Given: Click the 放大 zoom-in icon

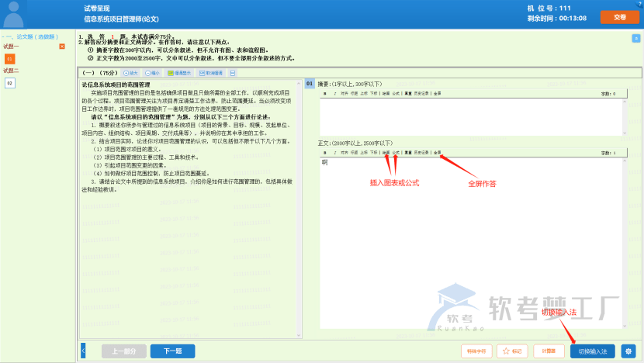Looking at the screenshot, I should click(x=131, y=73).
